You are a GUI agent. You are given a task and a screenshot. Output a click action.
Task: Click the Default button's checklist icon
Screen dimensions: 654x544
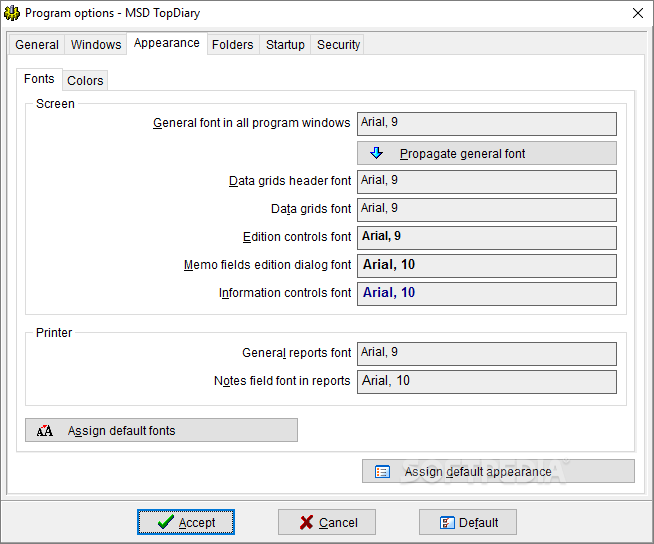(447, 522)
